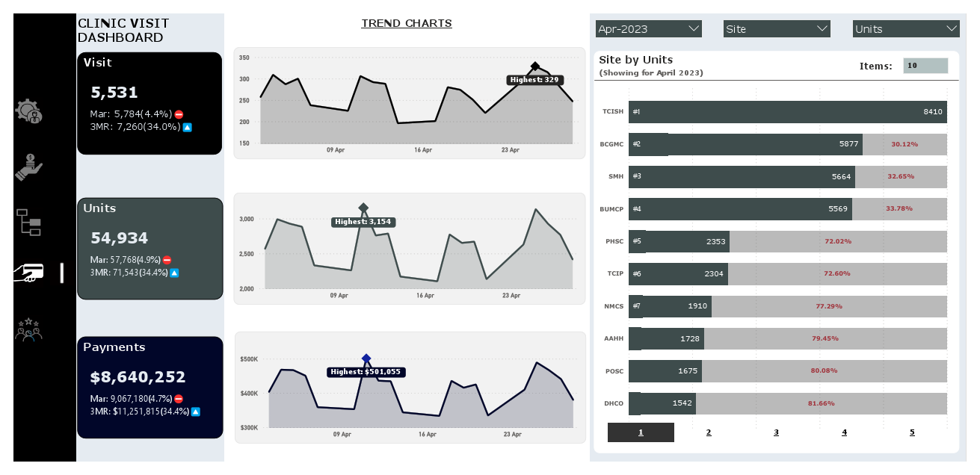Jump to page 5 of Site by Units
The width and height of the screenshot is (980, 475).
[x=912, y=432]
